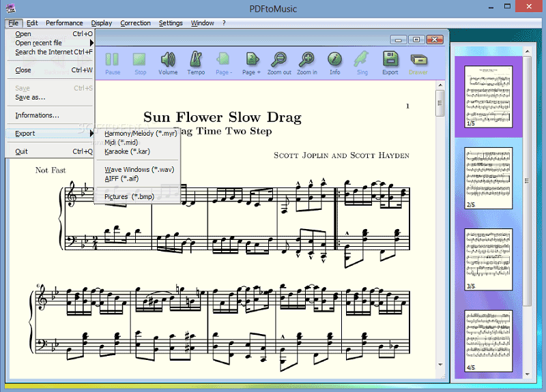Stop playback with the Stop icon
This screenshot has width=546, height=392.
(x=140, y=63)
